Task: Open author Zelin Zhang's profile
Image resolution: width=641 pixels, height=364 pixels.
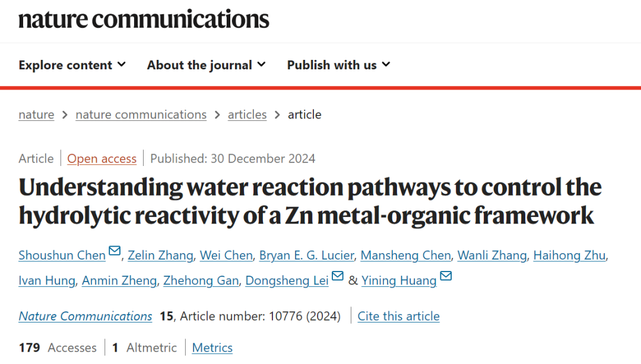Action: (x=160, y=256)
